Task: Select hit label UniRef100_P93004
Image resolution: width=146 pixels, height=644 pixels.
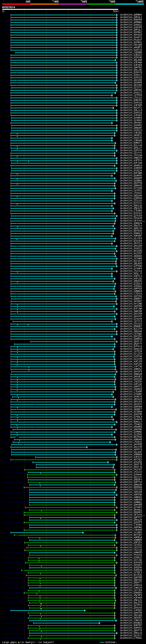Action: coord(131,555)
